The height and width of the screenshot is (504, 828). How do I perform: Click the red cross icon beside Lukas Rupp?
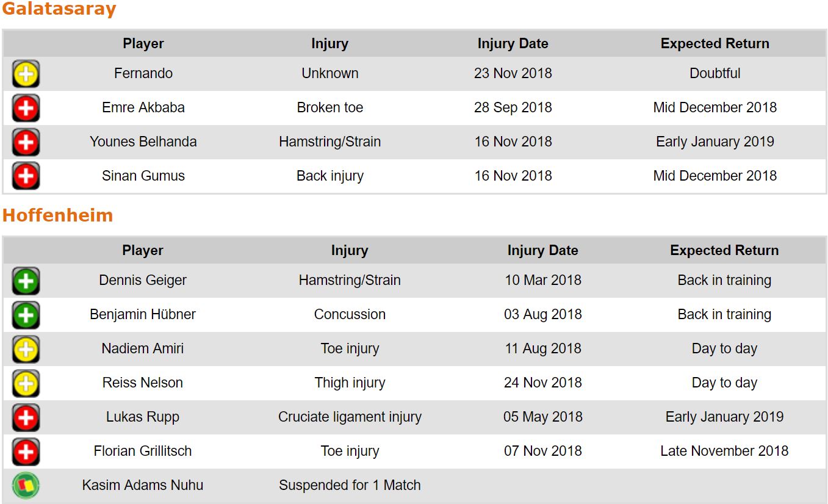(x=26, y=418)
